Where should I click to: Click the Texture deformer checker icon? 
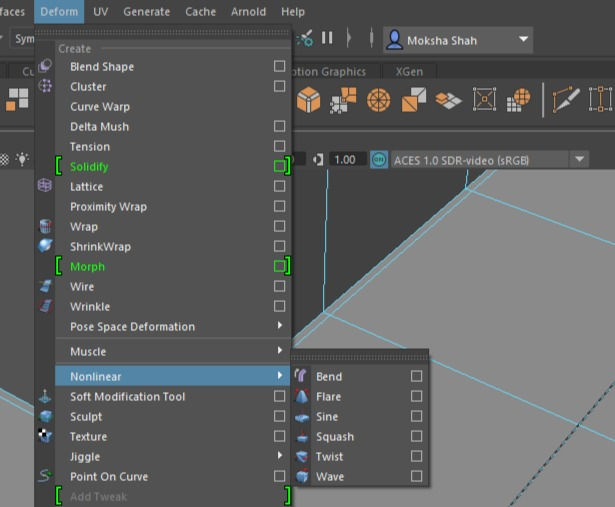pos(45,436)
